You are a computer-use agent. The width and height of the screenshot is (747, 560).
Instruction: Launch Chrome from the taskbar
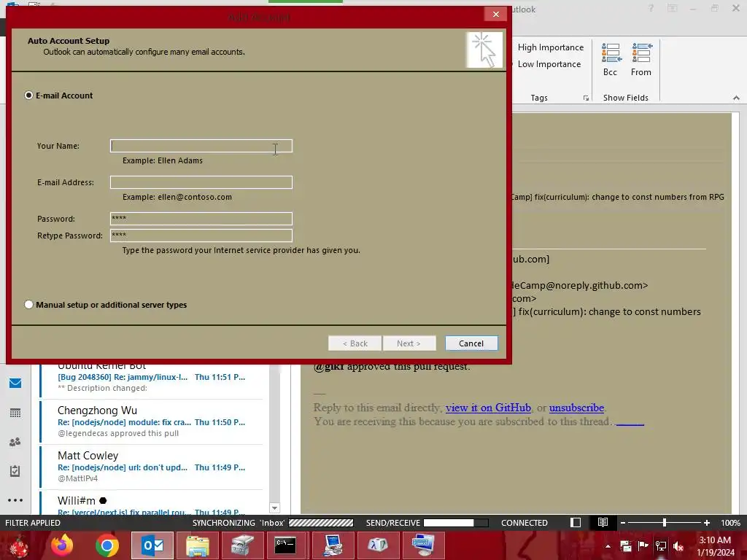coord(107,546)
